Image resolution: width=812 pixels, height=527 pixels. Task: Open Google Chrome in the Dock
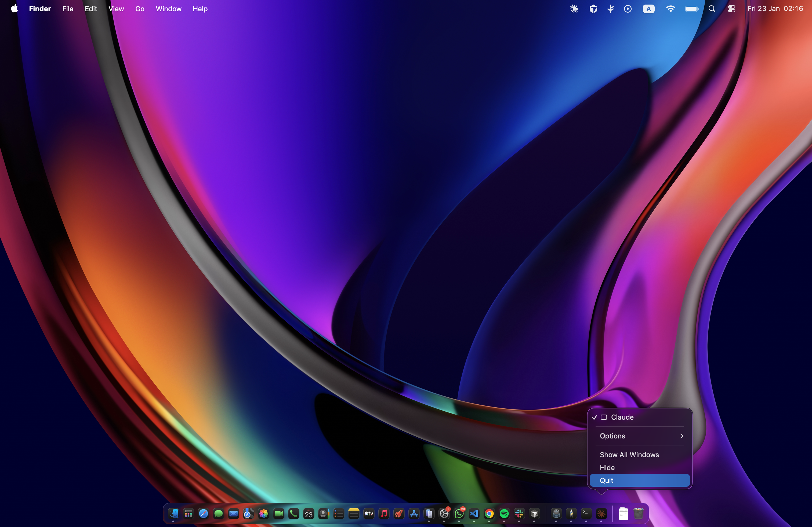(489, 513)
